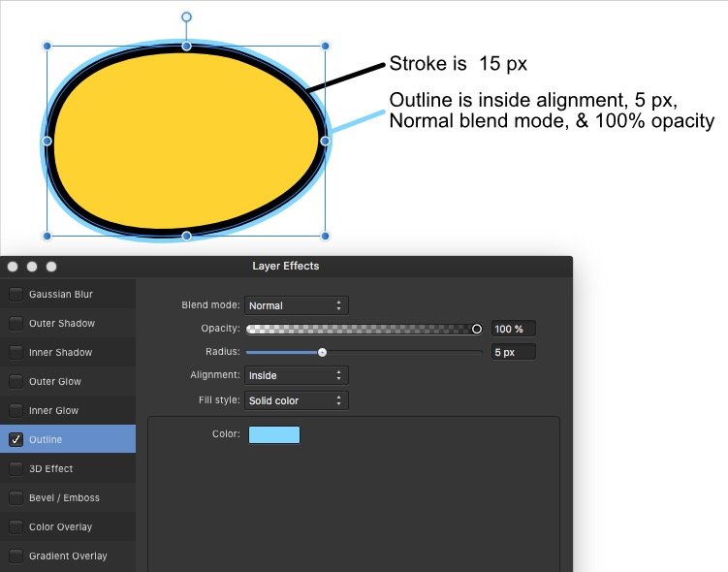The height and width of the screenshot is (572, 728).
Task: Select the Bevel / Emboss effect row
Action: point(68,497)
